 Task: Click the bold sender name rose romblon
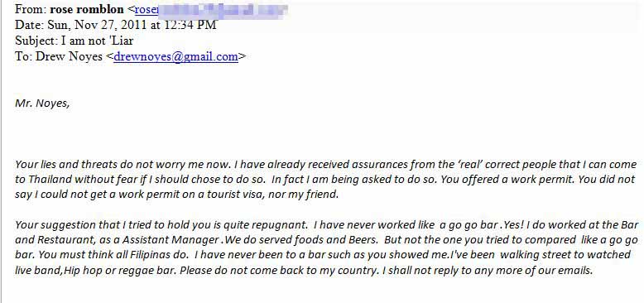87,9
